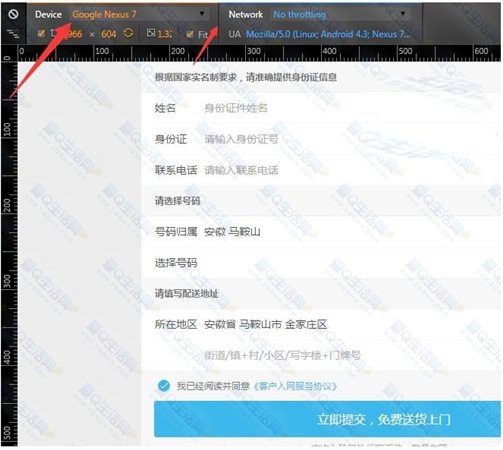
Task: Click the device pixel ratio icon
Action: coord(151,33)
